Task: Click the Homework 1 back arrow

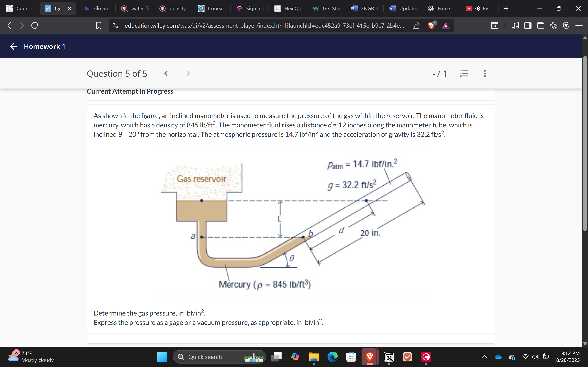Action: click(14, 46)
